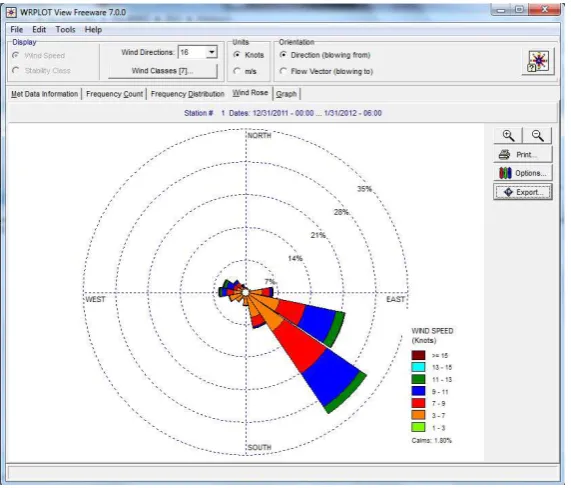Image resolution: width=571 pixels, height=488 pixels.
Task: Open wind rose Options dialog
Action: 523,173
